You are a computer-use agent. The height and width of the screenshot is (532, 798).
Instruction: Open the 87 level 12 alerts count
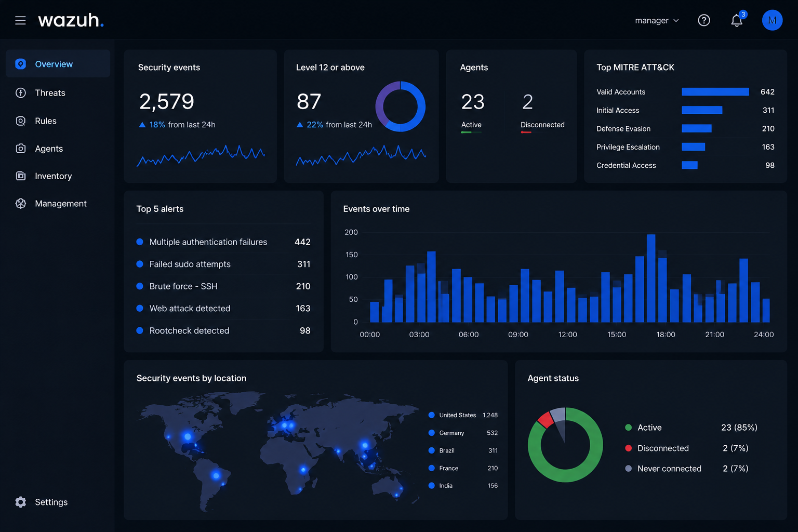[x=309, y=102]
